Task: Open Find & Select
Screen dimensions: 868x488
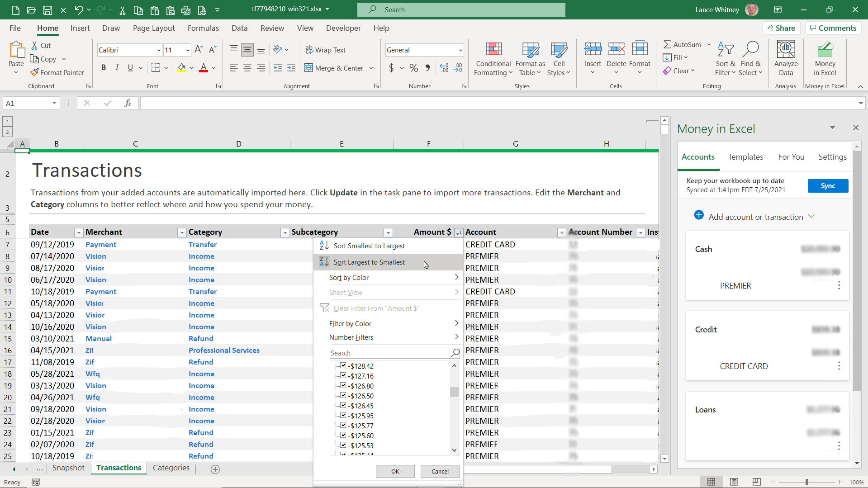Action: coord(750,59)
